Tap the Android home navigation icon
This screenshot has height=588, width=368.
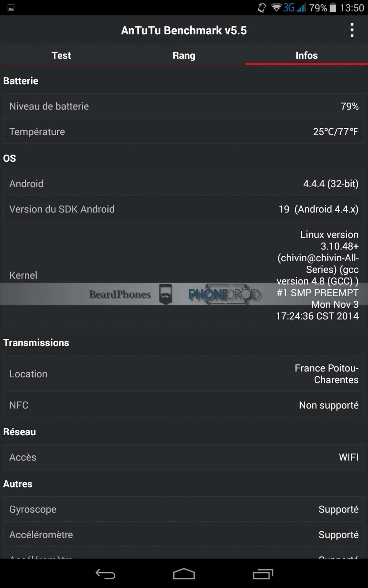click(x=184, y=574)
